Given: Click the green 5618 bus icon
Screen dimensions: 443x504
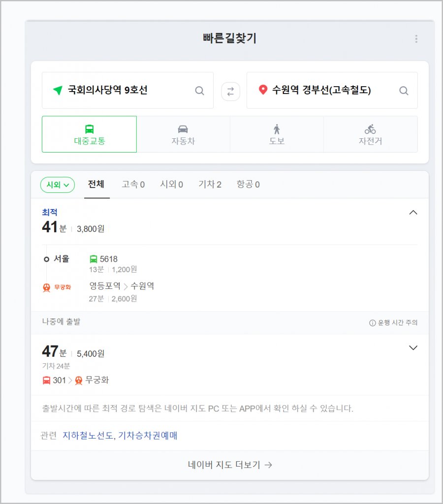Looking at the screenshot, I should [x=94, y=259].
